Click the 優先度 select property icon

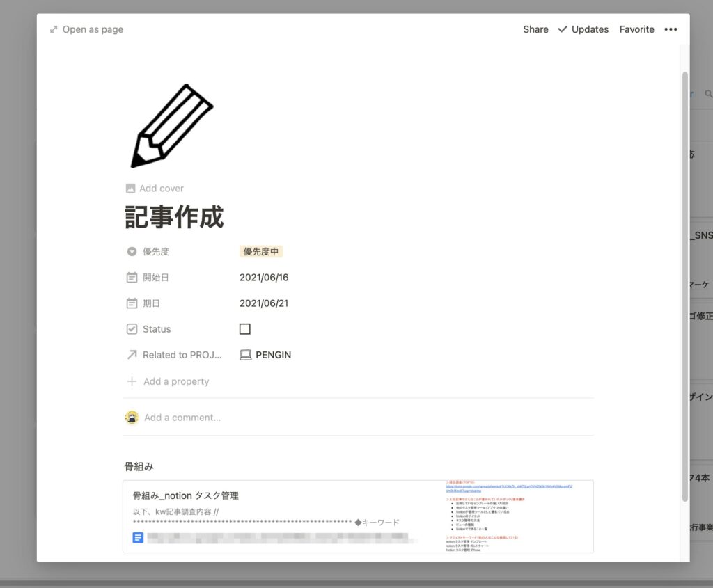pyautogui.click(x=132, y=251)
